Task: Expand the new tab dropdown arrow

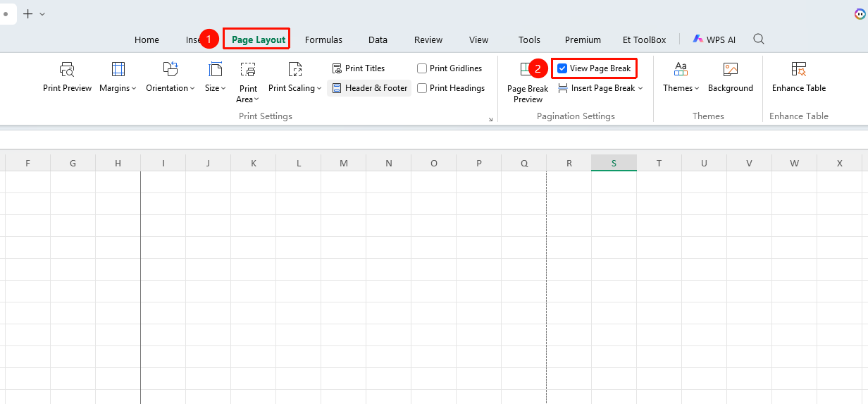Action: (42, 13)
